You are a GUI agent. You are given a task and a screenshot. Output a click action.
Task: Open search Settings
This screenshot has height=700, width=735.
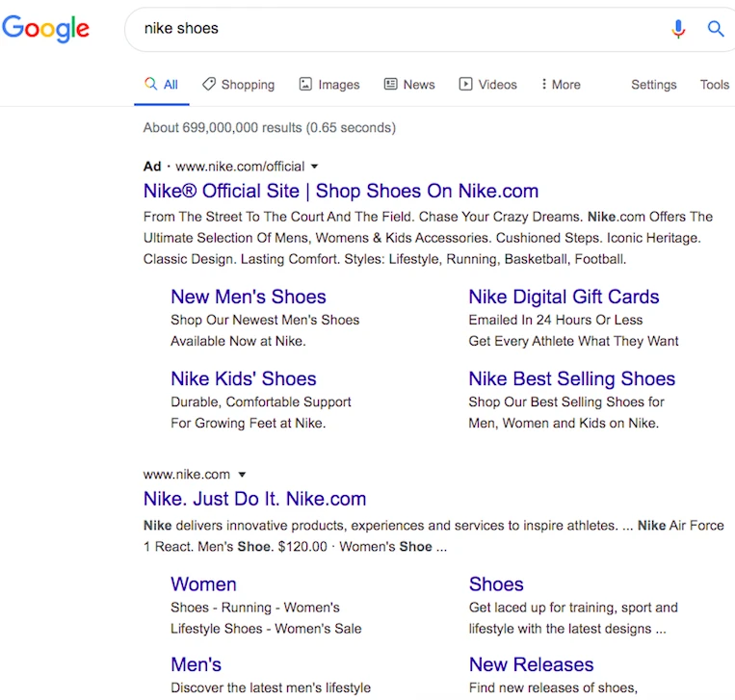pos(653,85)
